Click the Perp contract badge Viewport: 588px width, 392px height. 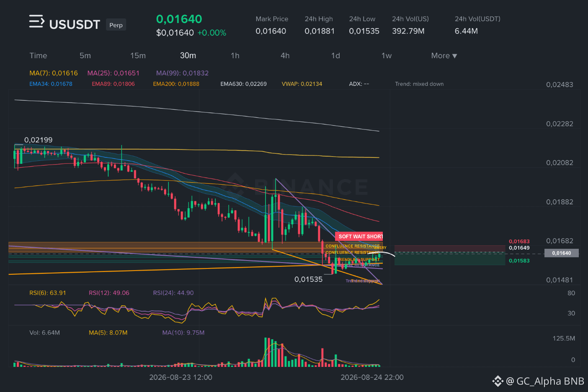[116, 25]
